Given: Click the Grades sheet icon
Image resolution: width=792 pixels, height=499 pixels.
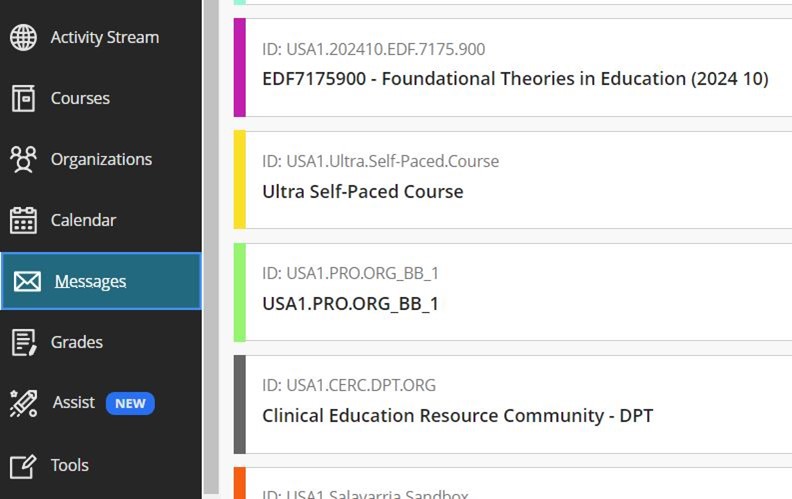Looking at the screenshot, I should pos(23,342).
